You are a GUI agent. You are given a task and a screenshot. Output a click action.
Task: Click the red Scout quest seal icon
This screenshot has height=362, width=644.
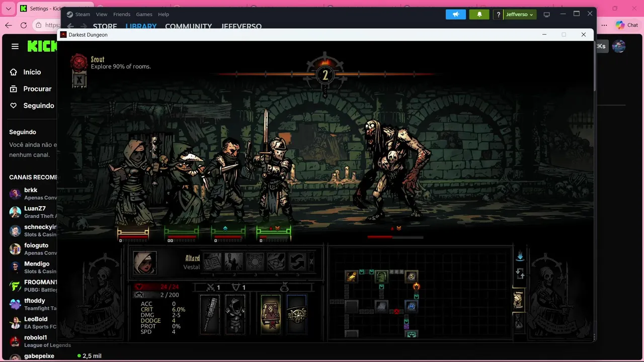click(79, 62)
